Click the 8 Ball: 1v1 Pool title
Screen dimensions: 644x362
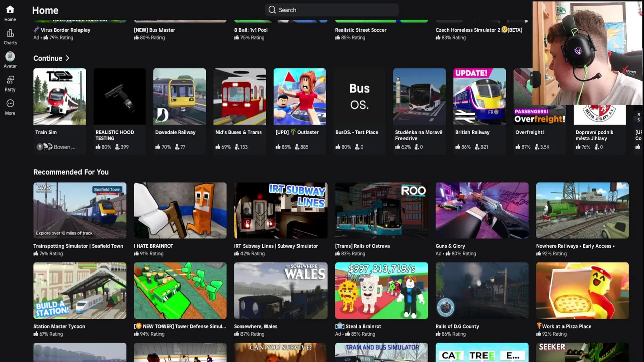tap(251, 30)
